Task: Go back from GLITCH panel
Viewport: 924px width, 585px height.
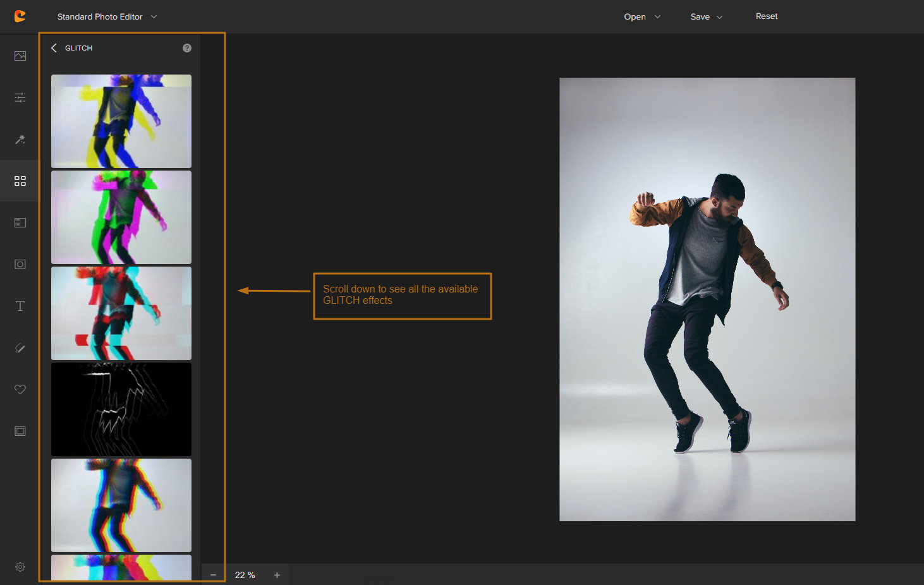Action: pos(54,48)
